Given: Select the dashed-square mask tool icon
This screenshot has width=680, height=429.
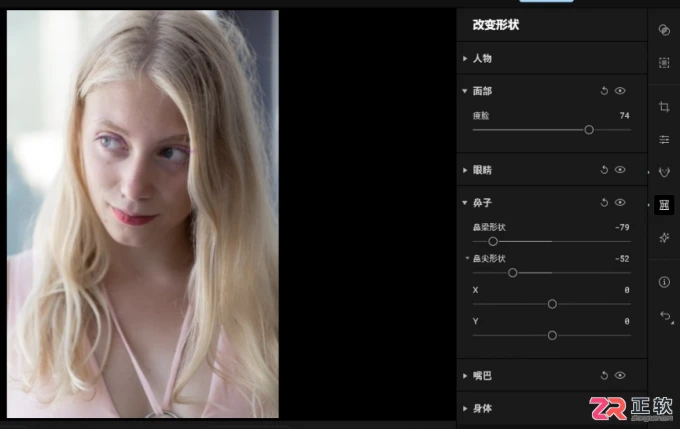Looking at the screenshot, I should click(x=664, y=63).
